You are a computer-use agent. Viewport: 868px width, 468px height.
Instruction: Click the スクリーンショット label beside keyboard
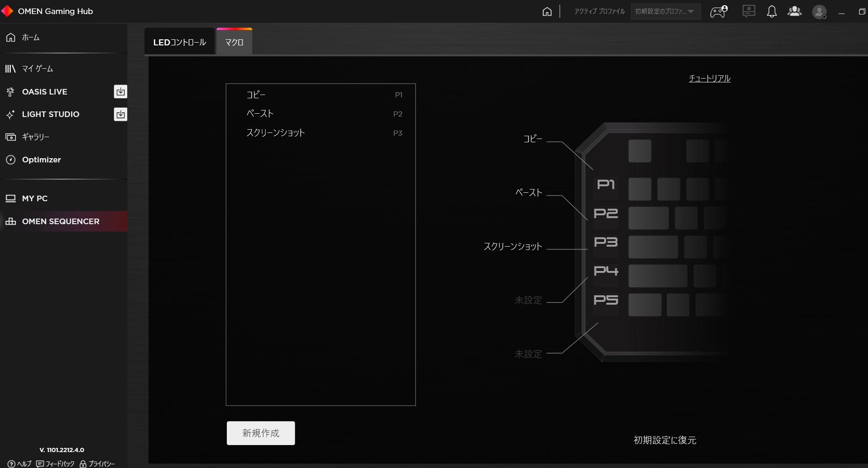pyautogui.click(x=513, y=246)
